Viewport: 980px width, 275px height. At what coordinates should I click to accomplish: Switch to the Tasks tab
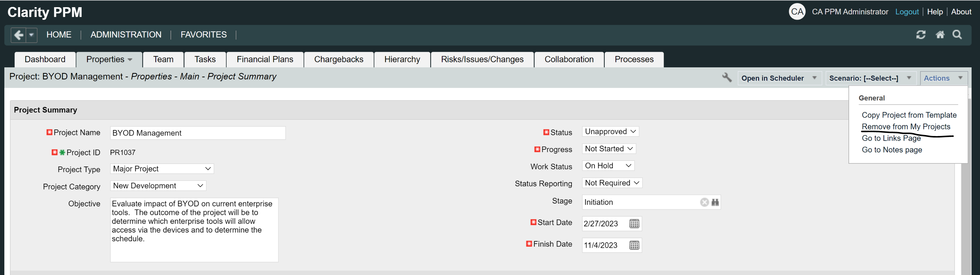205,60
